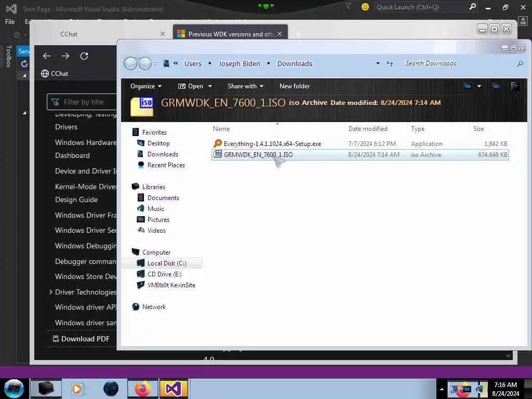Open the recent pages dropdown beside the navigation buttons

pyautogui.click(x=155, y=63)
